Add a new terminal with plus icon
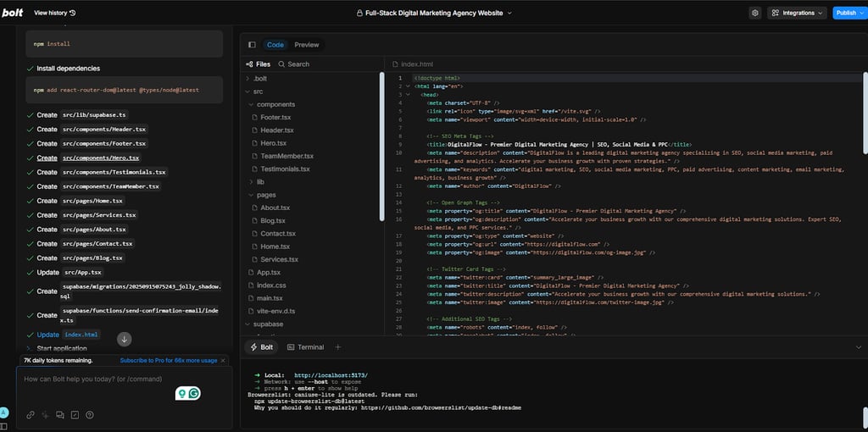Screen dimensions: 868x432 pos(337,347)
